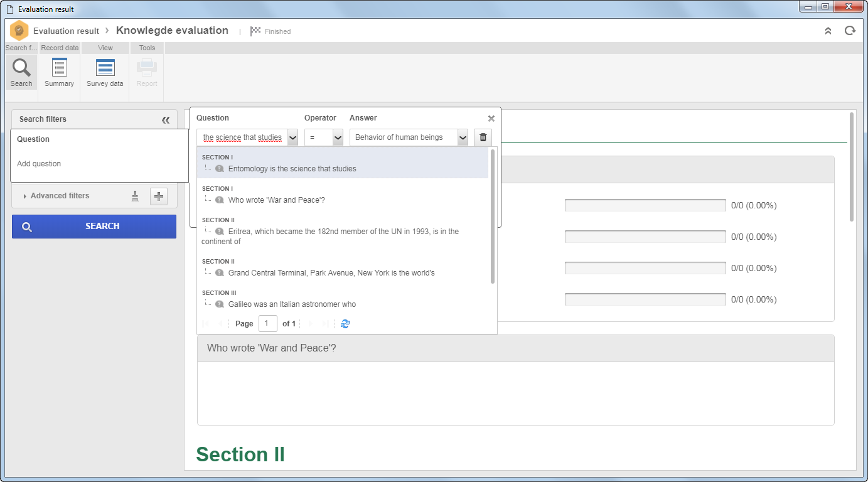868x482 pixels.
Task: Open the Question dropdown arrow
Action: point(292,137)
